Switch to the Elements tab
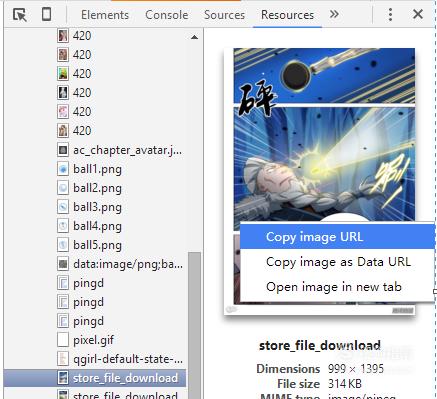Image resolution: width=437 pixels, height=399 pixels. coord(105,15)
